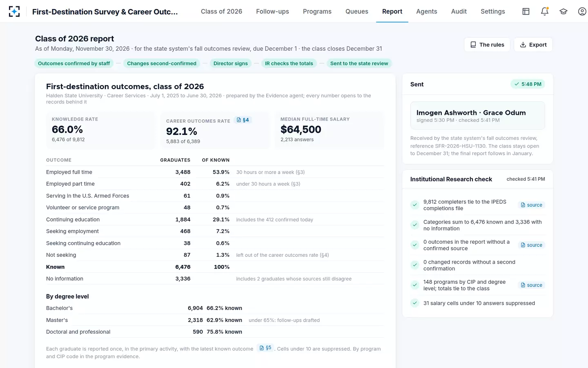Open The rules button

coord(487,45)
